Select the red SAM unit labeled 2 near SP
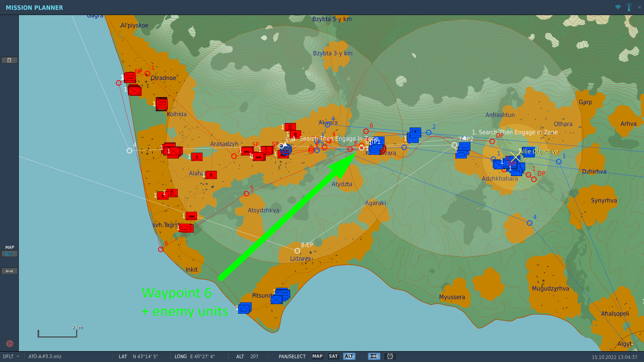Image resolution: width=644 pixels, height=362 pixels. (x=247, y=151)
